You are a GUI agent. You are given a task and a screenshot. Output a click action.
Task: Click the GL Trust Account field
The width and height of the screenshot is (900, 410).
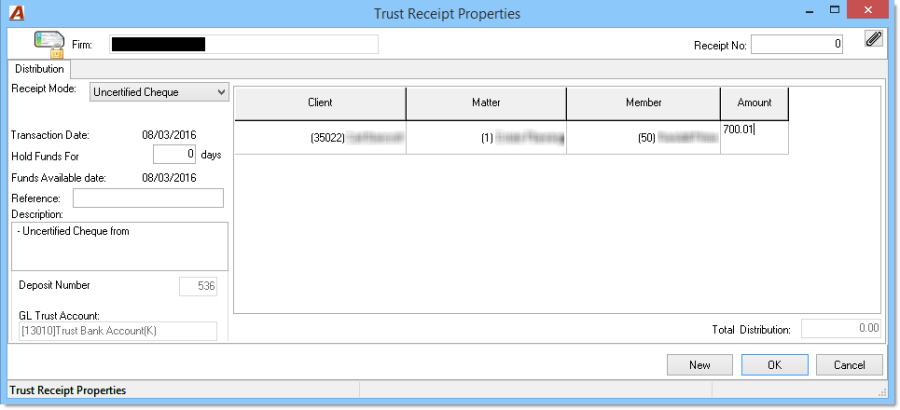(118, 331)
